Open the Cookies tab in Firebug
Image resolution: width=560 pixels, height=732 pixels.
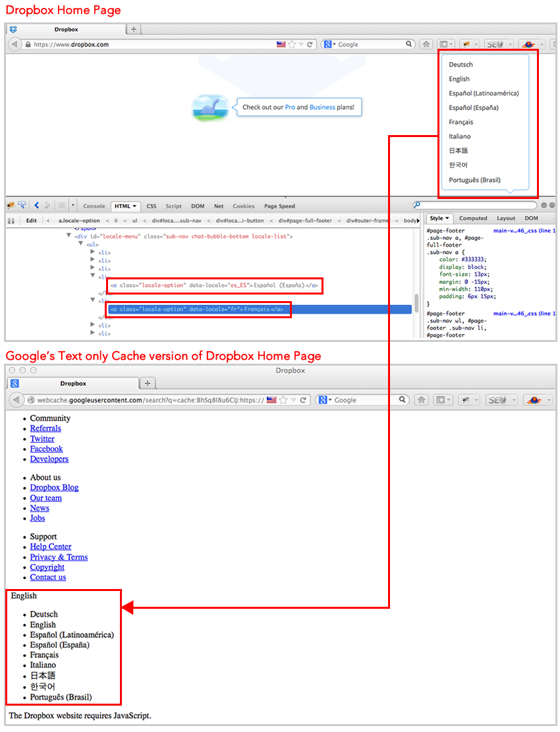coord(244,206)
